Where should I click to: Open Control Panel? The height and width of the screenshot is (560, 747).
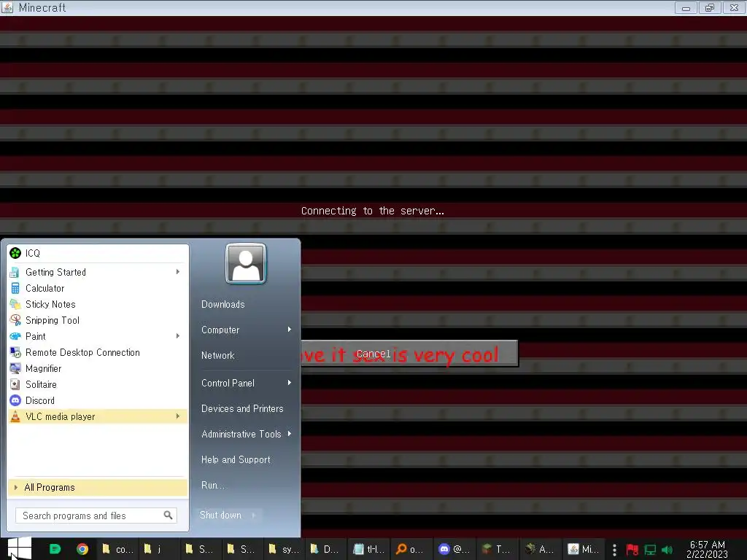point(228,383)
